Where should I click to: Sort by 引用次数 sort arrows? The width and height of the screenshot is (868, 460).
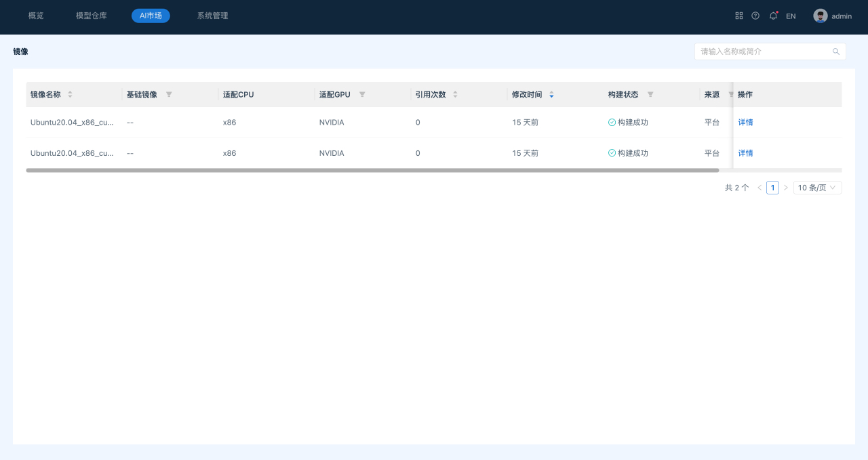pyautogui.click(x=455, y=95)
